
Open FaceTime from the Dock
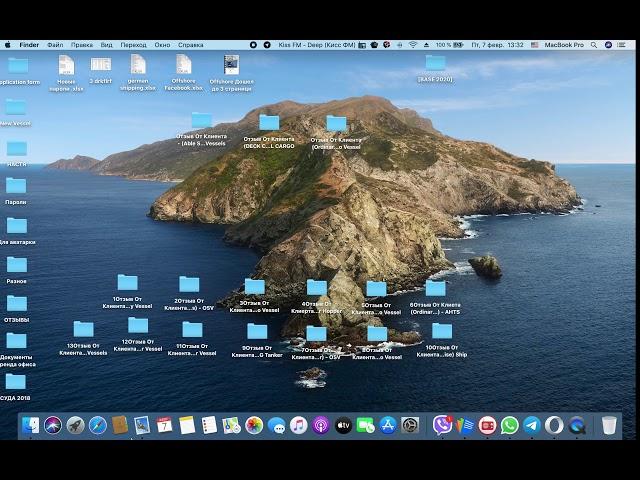point(365,425)
